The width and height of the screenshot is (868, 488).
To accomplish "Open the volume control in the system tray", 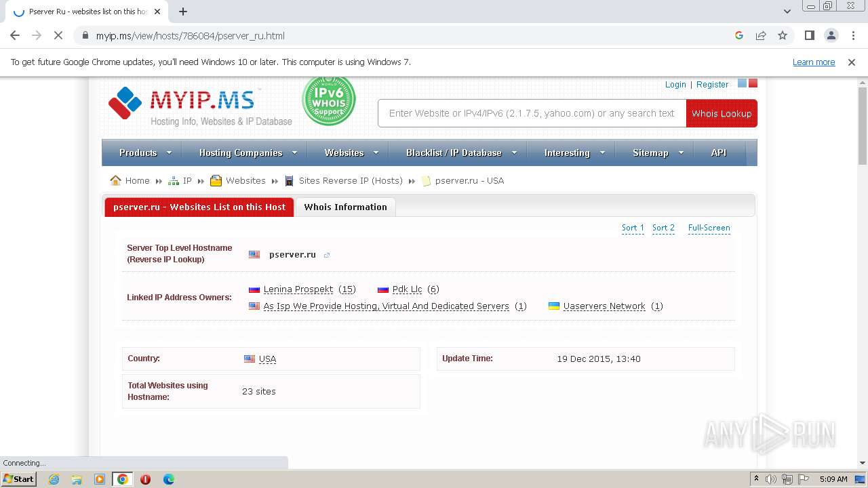I will pyautogui.click(x=771, y=479).
